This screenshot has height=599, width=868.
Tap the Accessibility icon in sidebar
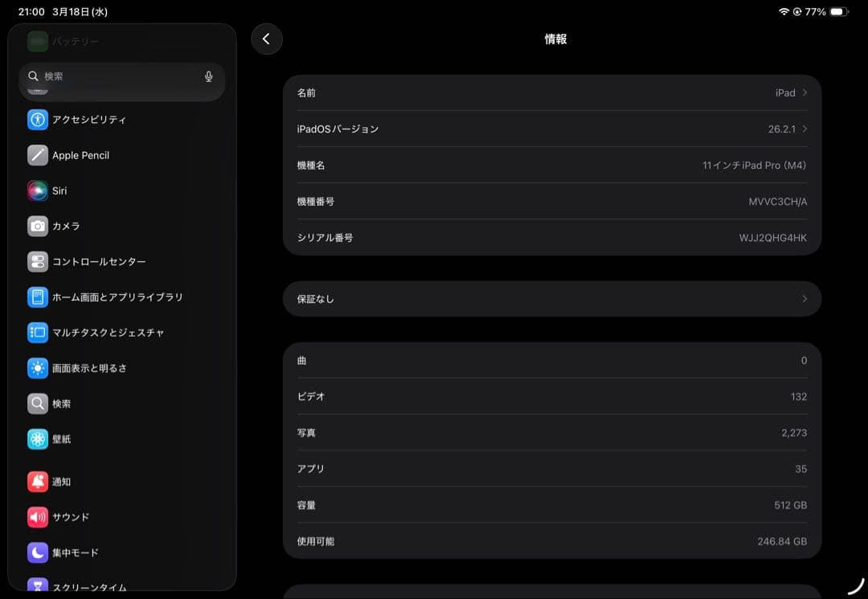[38, 120]
